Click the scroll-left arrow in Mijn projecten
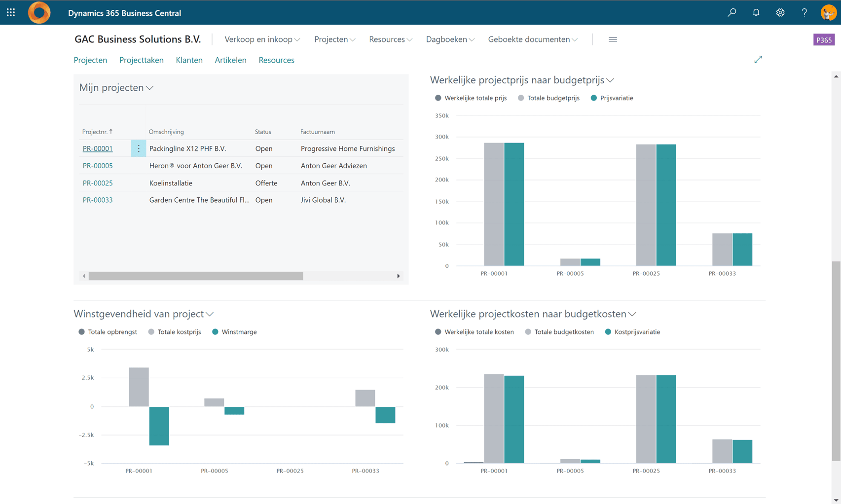This screenshot has width=841, height=504. pos(84,276)
